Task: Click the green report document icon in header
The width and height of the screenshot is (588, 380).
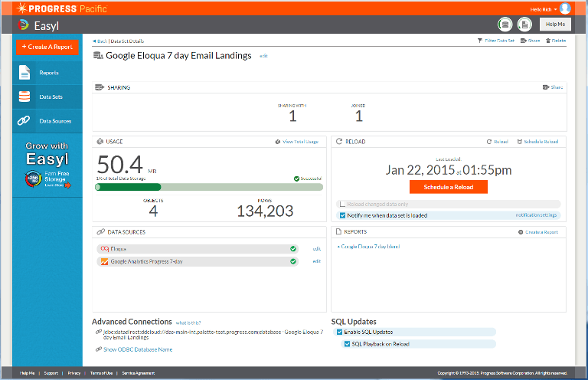Action: [x=524, y=25]
